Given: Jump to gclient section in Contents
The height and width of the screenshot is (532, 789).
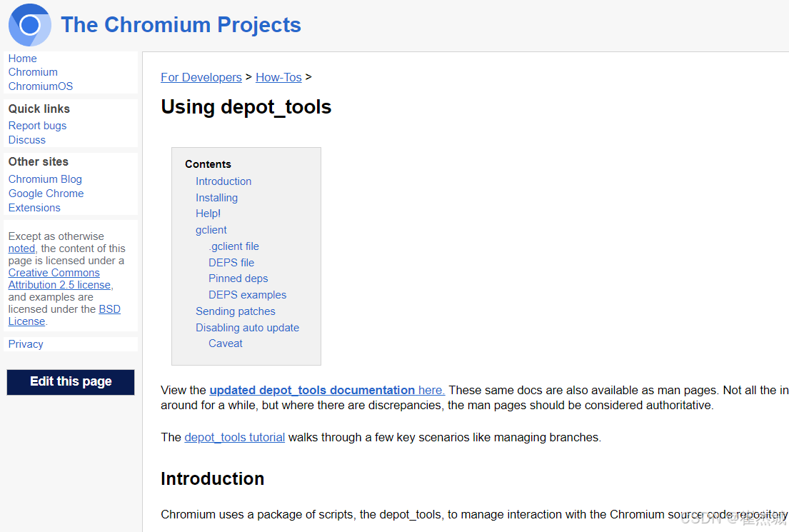Looking at the screenshot, I should pos(211,230).
